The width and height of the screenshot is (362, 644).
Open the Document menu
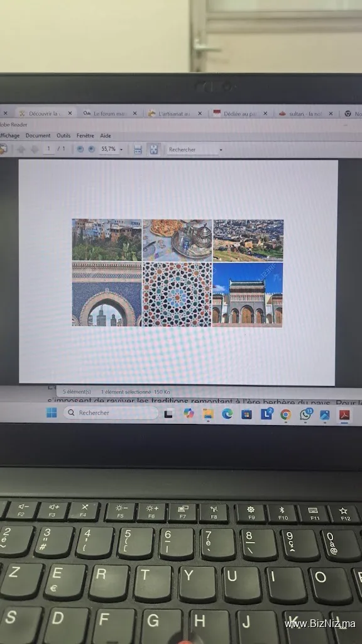coord(38,136)
